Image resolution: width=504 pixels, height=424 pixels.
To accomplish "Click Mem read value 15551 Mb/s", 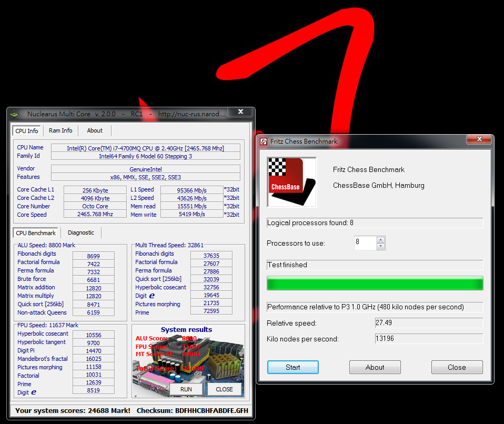I will (x=192, y=206).
